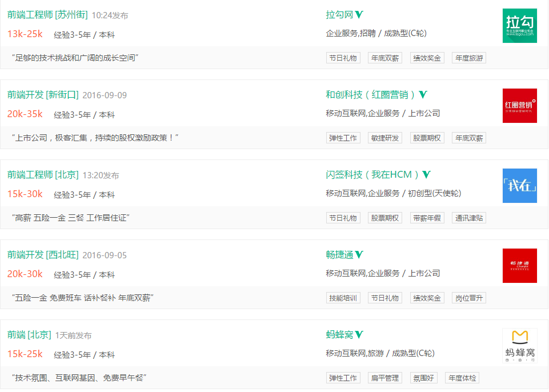Screen dimensions: 549x392
Task: Open the 前端工程师 [北京] job posting
Action: click(x=43, y=174)
